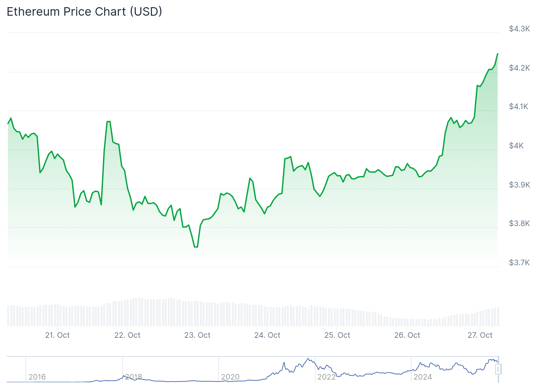Select the 27. Oct x-axis label
The image size is (537, 392).
(x=480, y=335)
